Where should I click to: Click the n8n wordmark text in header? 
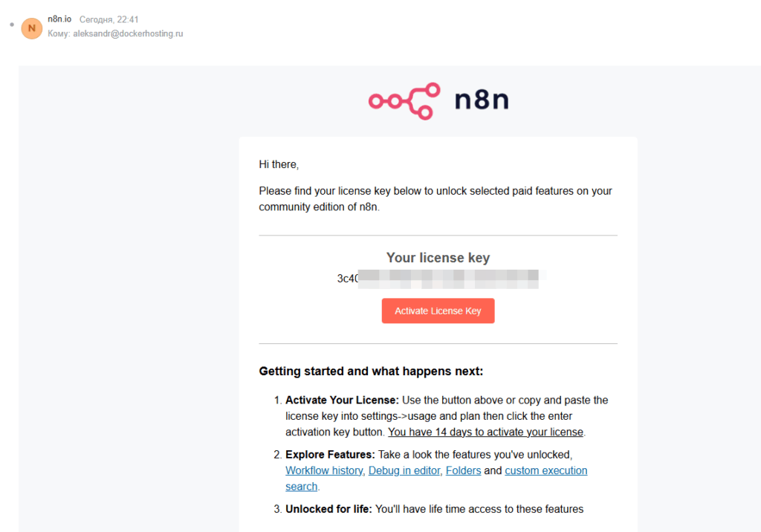(x=482, y=100)
